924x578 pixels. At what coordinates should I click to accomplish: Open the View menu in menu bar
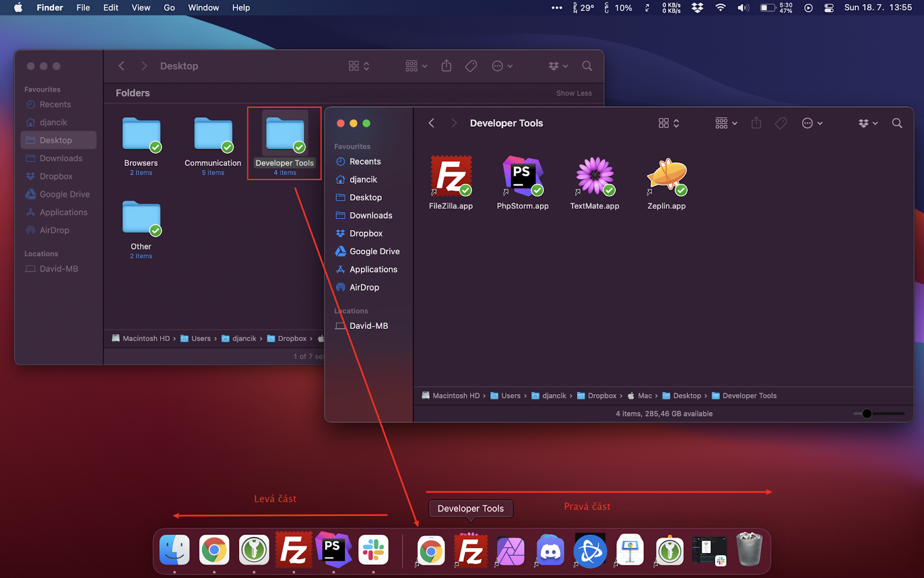(140, 8)
